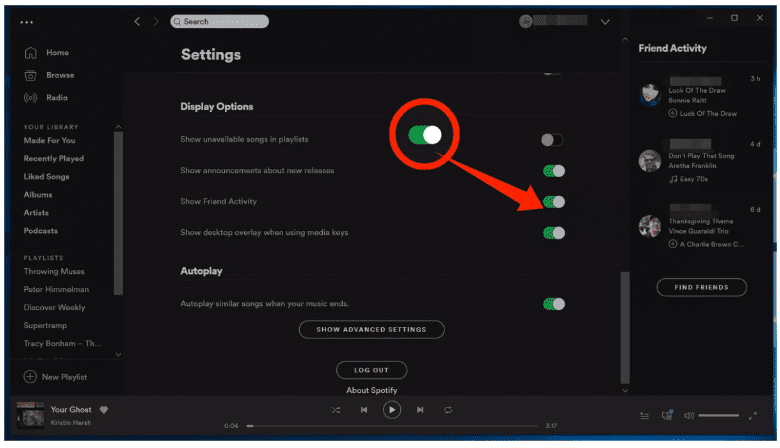Viewport: 780px width, 448px height.
Task: Open the profile avatar icon
Action: coord(525,21)
